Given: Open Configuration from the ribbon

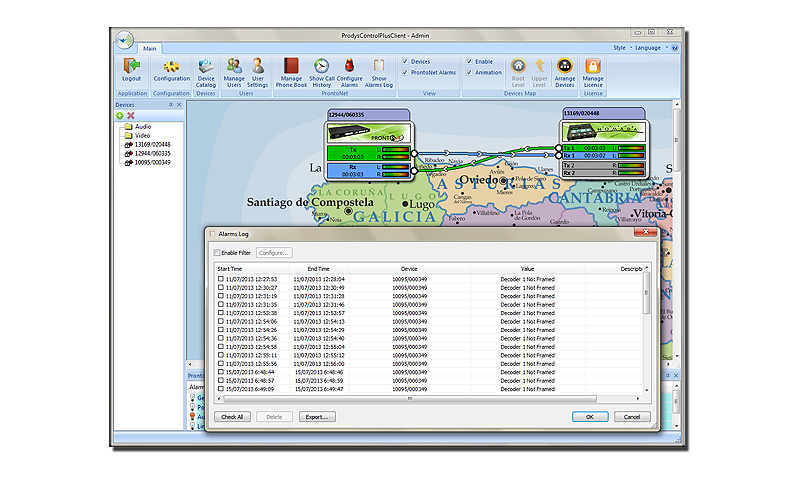Looking at the screenshot, I should pos(172,68).
